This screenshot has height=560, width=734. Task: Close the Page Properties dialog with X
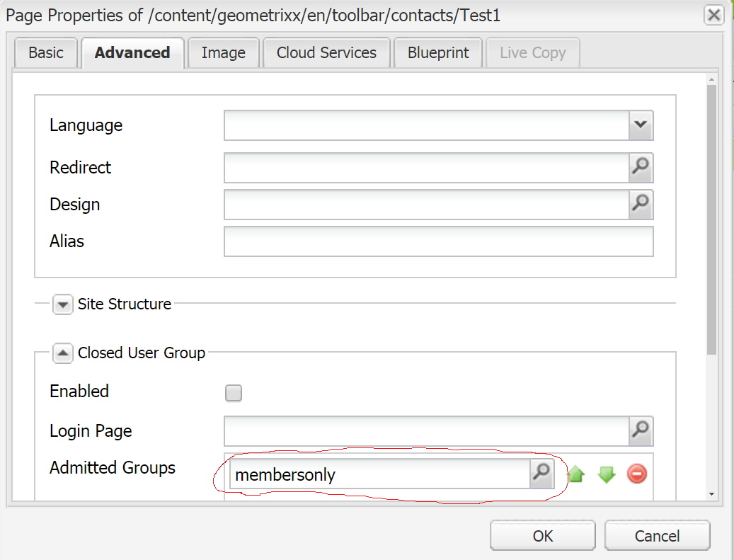pos(714,15)
